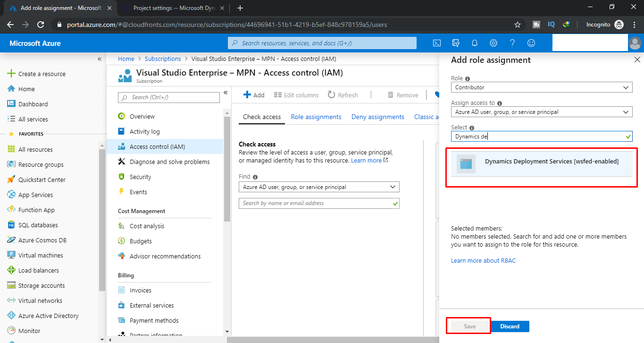Viewport: 644px width, 343px height.
Task: Open Virtual networks in favorites
Action: pyautogui.click(x=40, y=300)
